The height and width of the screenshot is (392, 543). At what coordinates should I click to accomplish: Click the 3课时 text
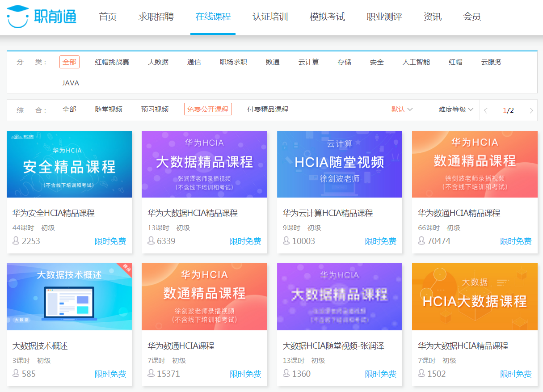(21, 361)
